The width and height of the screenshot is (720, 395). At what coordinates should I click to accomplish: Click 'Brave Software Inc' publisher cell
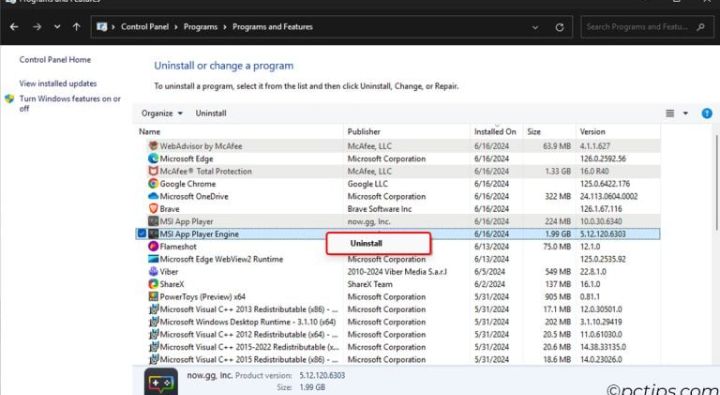click(x=379, y=209)
